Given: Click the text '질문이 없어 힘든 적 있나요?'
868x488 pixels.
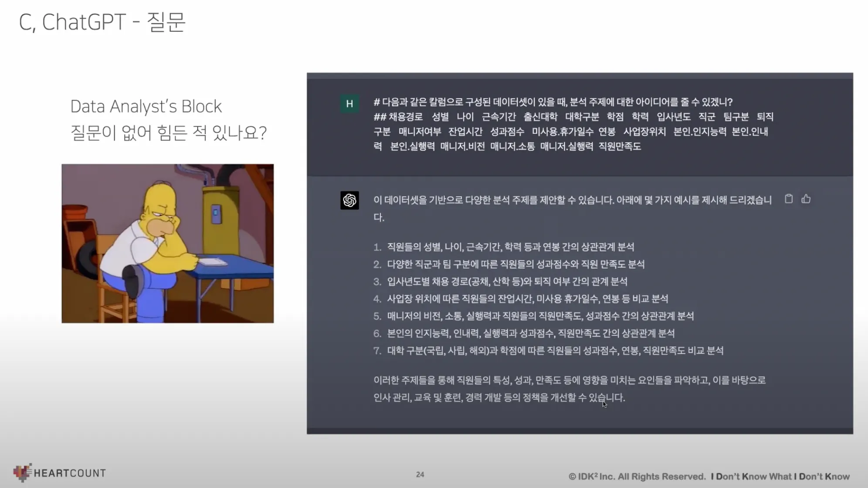Looking at the screenshot, I should [x=168, y=132].
